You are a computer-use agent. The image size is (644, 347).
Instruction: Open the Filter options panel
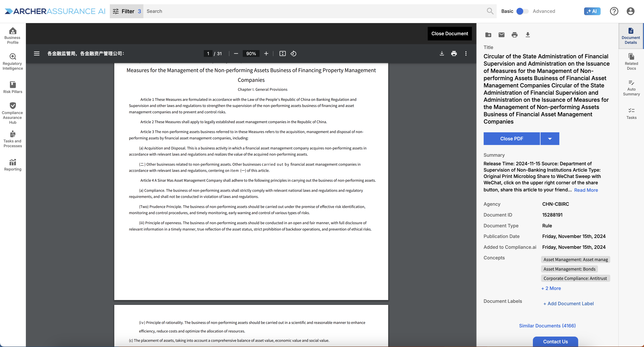126,11
